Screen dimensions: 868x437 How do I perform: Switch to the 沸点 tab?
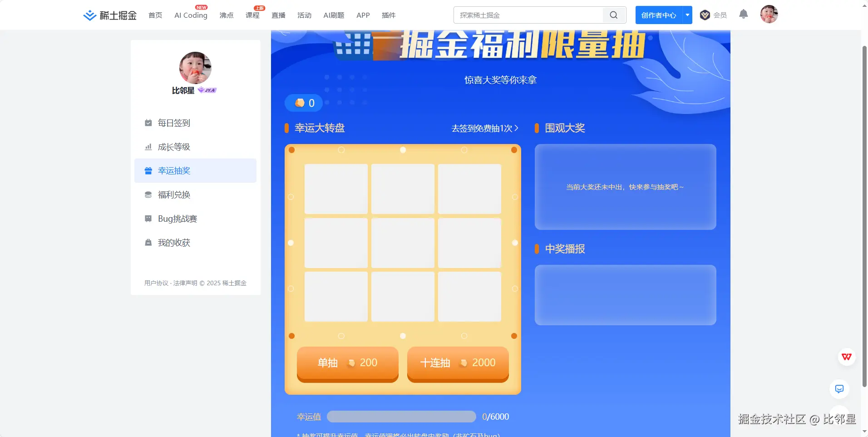226,15
